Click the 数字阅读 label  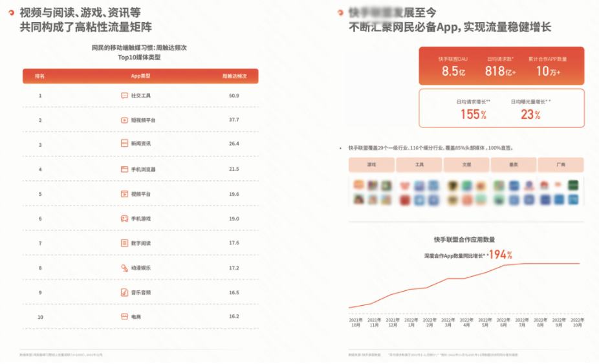pos(141,243)
